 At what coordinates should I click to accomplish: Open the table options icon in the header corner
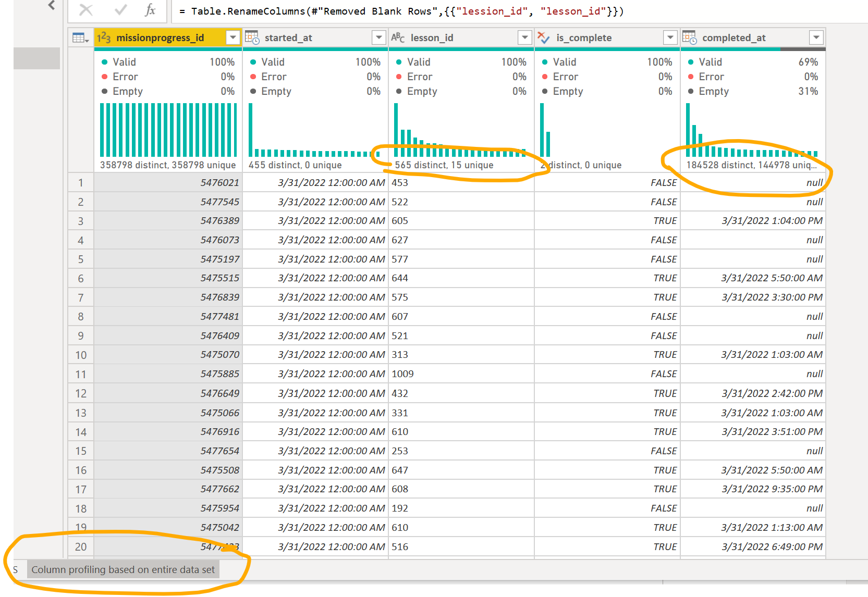[x=81, y=38]
